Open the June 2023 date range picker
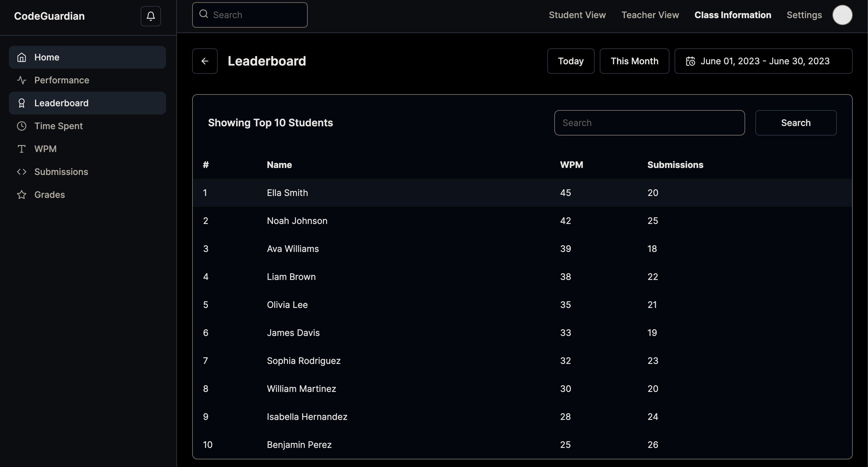Viewport: 868px width, 467px height. pos(763,61)
